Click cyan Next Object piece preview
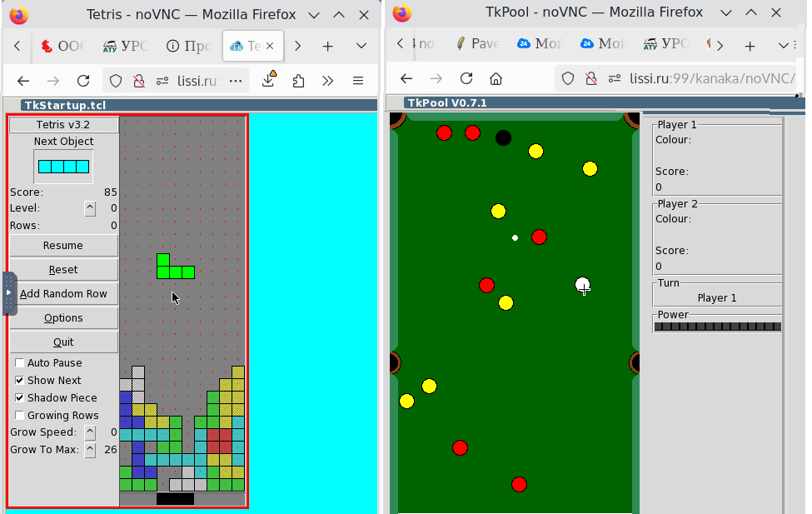812x514 pixels. pyautogui.click(x=63, y=167)
